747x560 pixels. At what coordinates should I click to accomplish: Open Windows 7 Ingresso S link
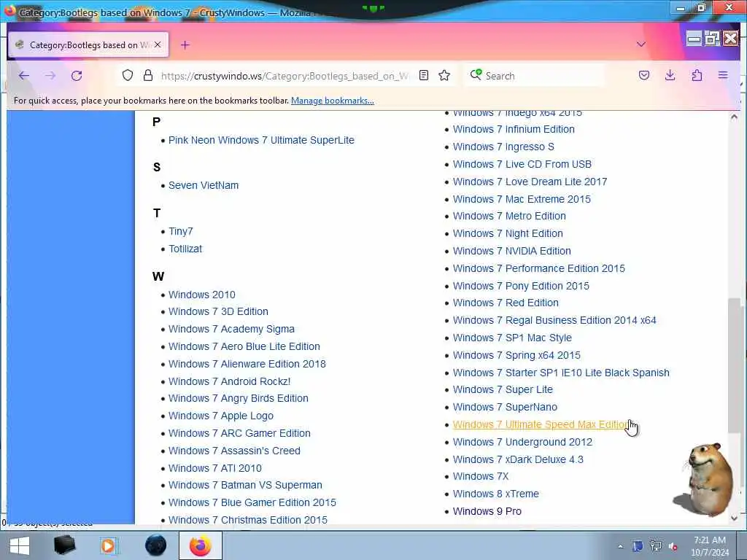pyautogui.click(x=503, y=147)
